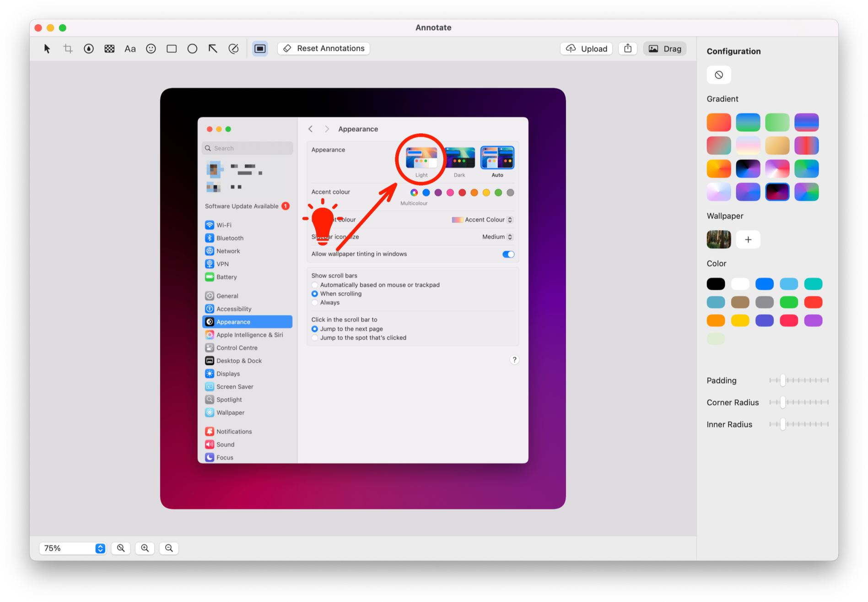Select the crop tool
This screenshot has height=602, width=868.
point(68,49)
